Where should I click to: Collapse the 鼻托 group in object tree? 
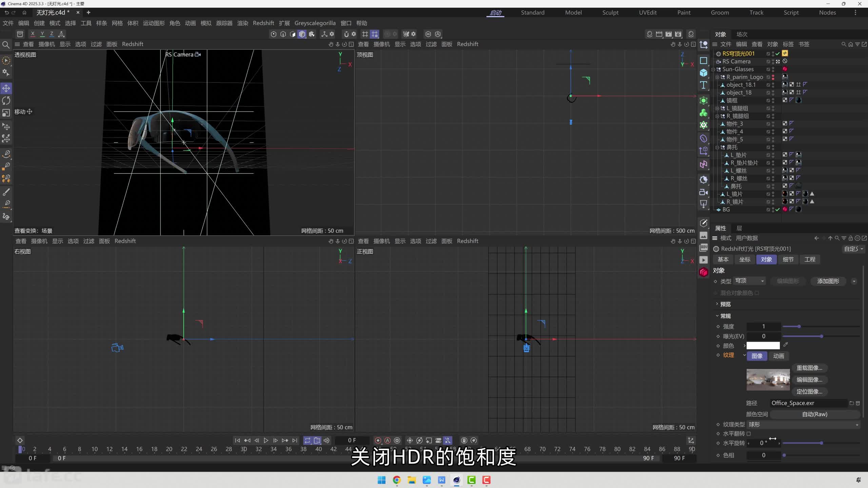(x=717, y=147)
